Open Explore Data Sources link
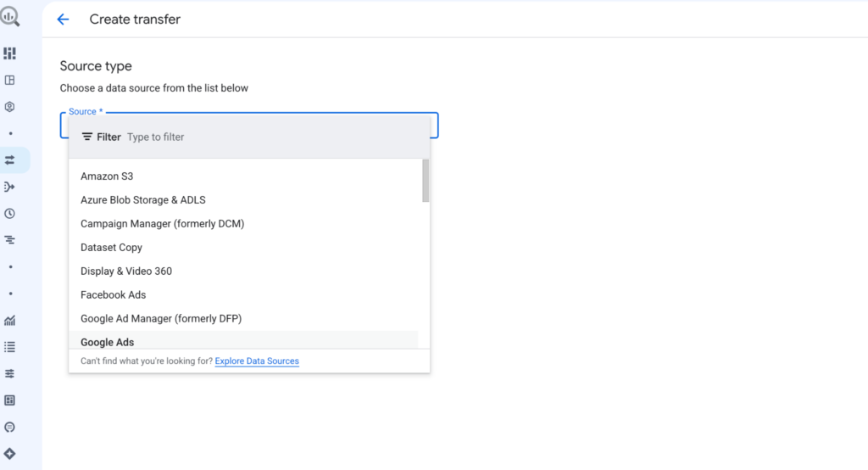868x470 pixels. click(x=257, y=361)
